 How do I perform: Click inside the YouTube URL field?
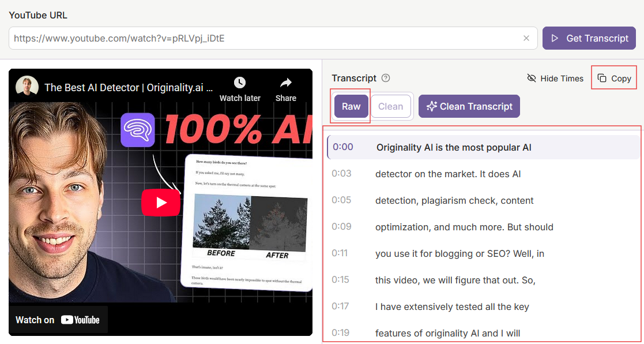[231, 38]
